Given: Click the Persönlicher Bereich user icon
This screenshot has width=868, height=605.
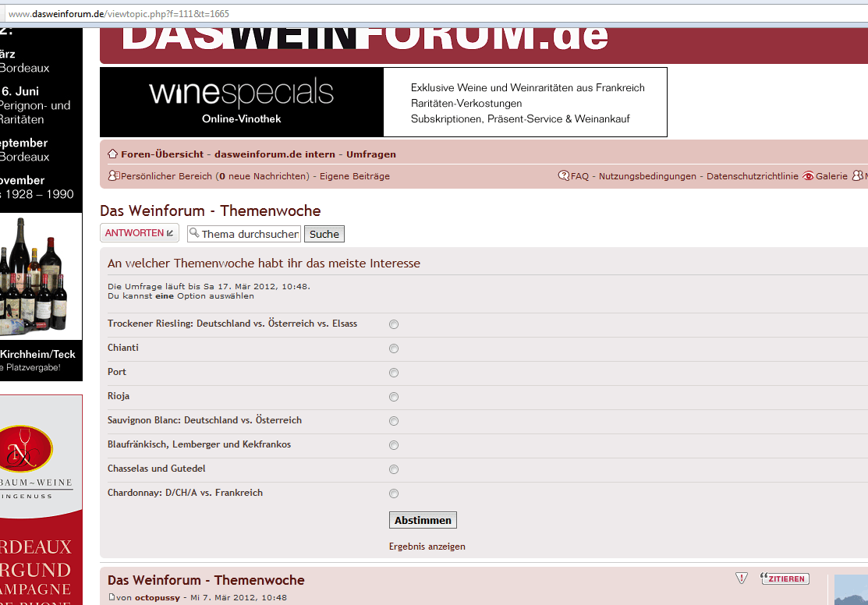Looking at the screenshot, I should 113,176.
